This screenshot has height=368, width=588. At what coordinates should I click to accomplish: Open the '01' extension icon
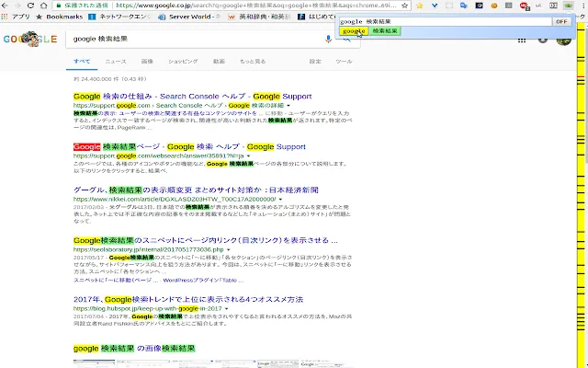[x=553, y=6]
